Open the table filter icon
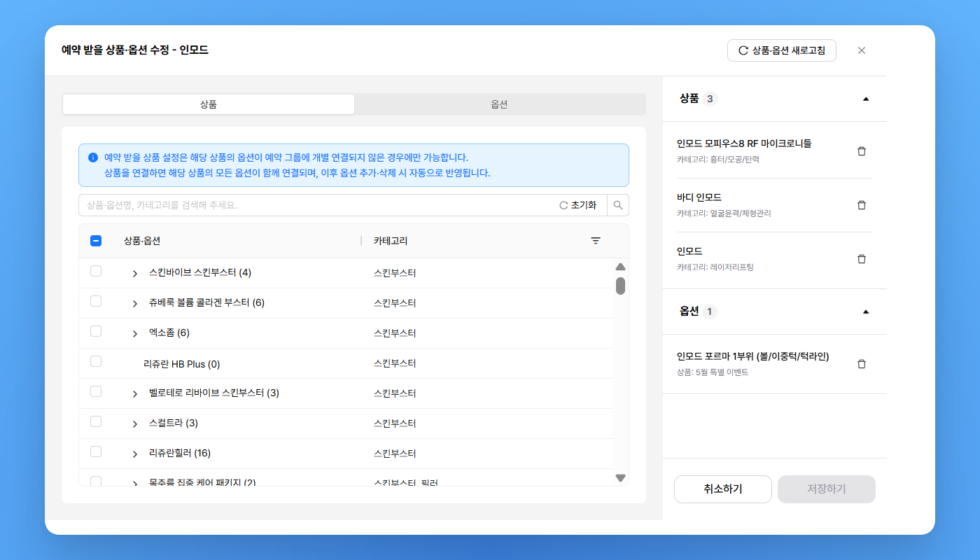The height and width of the screenshot is (560, 980). 596,241
